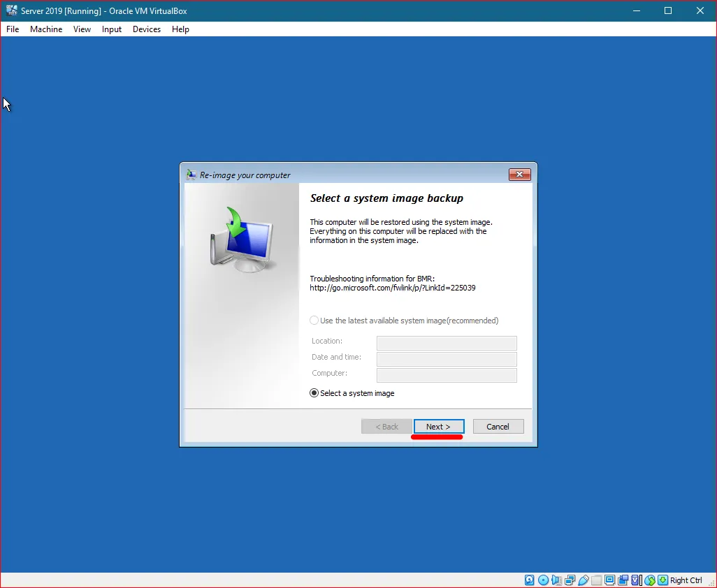Click the virtualization features chip icon
The width and height of the screenshot is (717, 588).
coord(636,580)
